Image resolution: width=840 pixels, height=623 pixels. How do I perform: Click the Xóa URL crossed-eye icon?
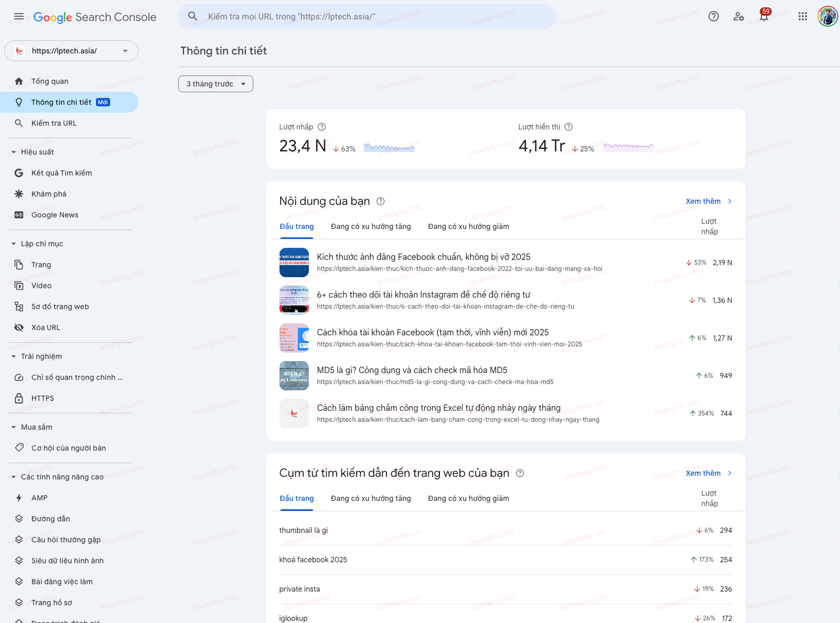pos(19,327)
